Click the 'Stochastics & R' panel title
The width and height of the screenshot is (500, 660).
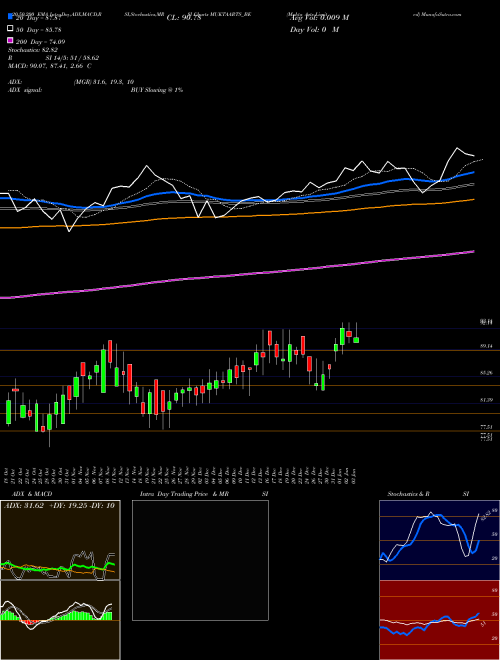(x=409, y=494)
